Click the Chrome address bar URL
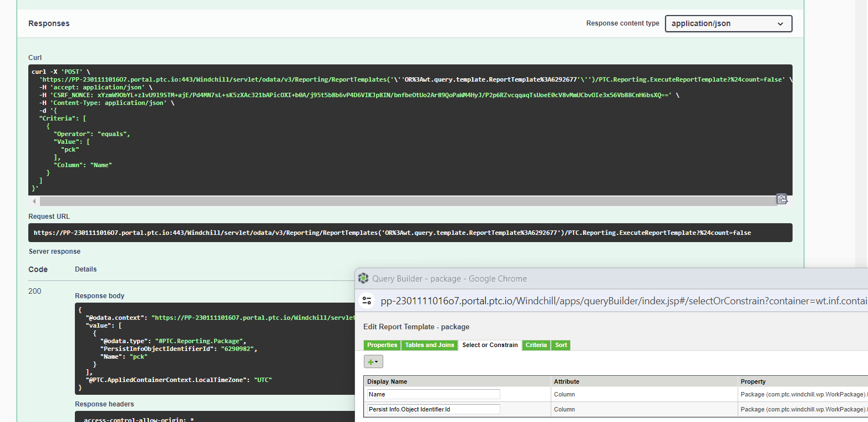 (x=555, y=300)
